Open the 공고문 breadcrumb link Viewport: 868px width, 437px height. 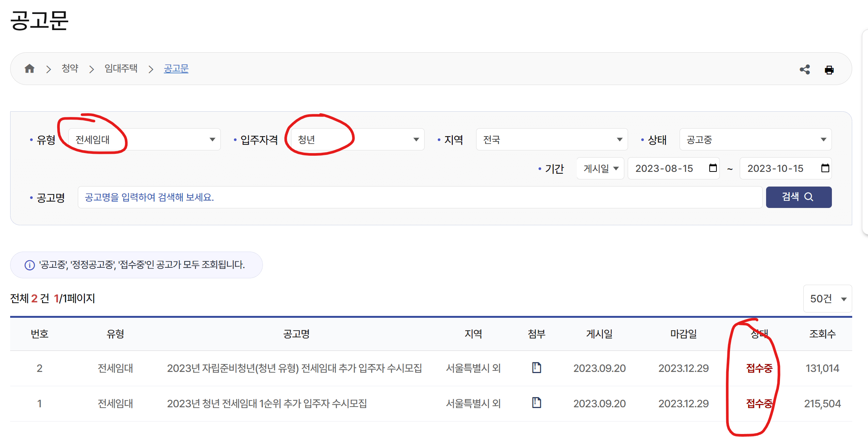(x=176, y=68)
